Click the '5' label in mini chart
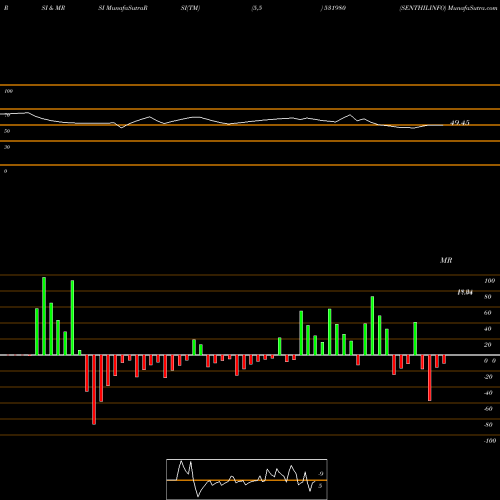Image resolution: width=500 pixels, height=500 pixels. point(320,486)
